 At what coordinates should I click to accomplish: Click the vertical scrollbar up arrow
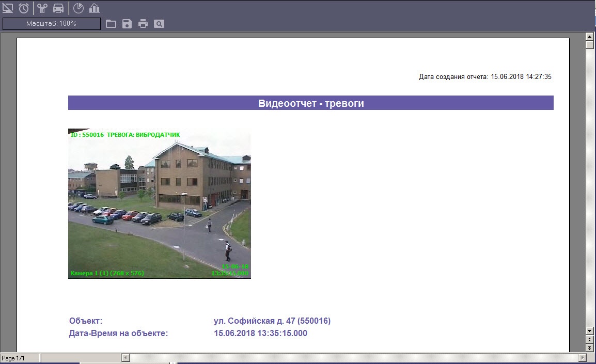click(x=589, y=37)
